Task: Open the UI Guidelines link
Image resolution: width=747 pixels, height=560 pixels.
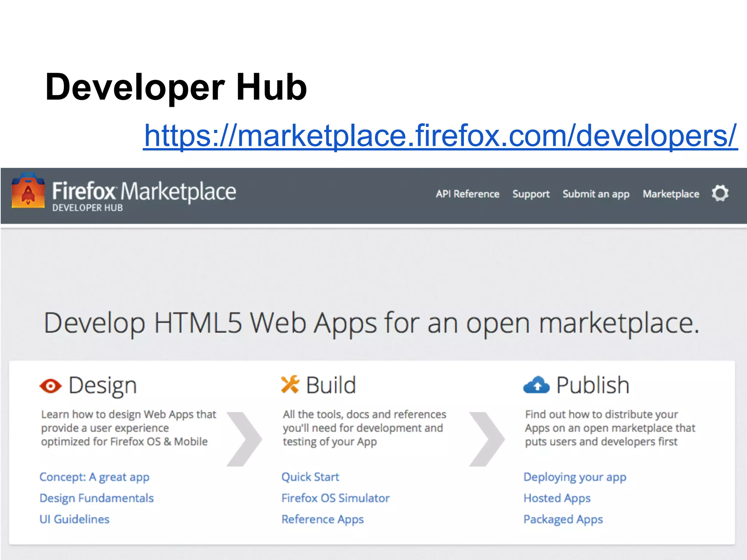Action: (x=74, y=519)
